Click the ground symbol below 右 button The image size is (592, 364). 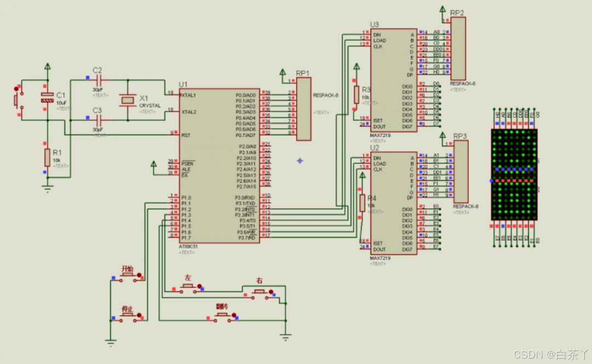coord(286,337)
